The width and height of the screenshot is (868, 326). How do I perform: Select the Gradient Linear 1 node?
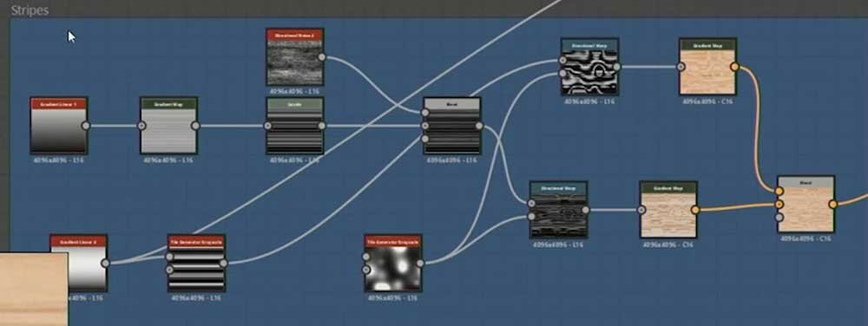[59, 126]
